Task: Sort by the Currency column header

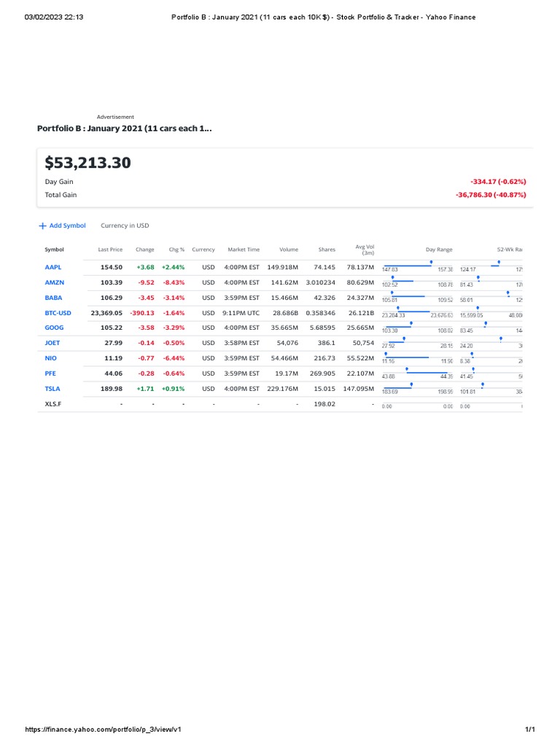Action: coord(203,249)
